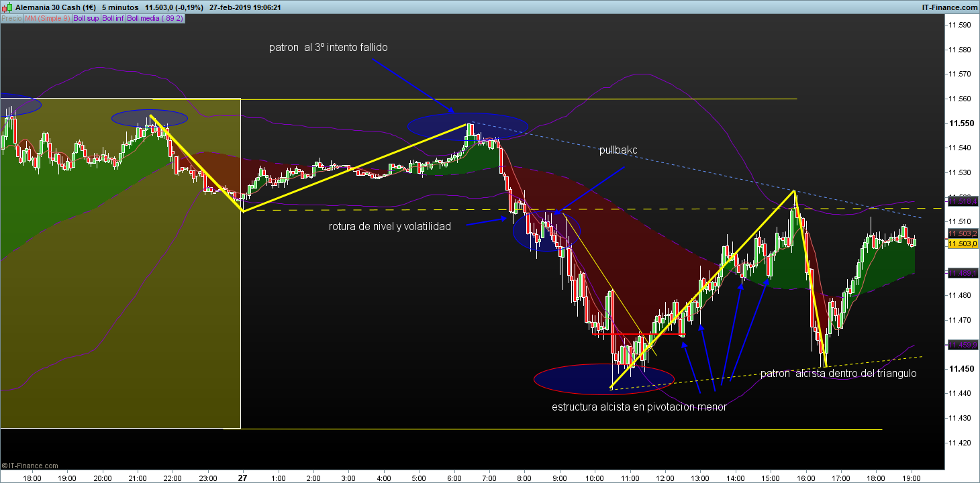This screenshot has height=483, width=980.
Task: Select the Boll inf indicator label
Action: click(113, 18)
